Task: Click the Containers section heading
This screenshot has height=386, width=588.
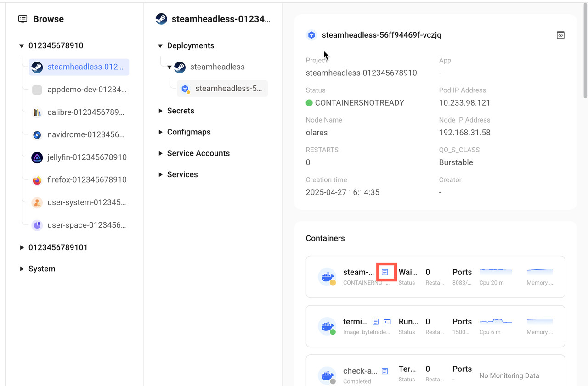Action: [325, 238]
